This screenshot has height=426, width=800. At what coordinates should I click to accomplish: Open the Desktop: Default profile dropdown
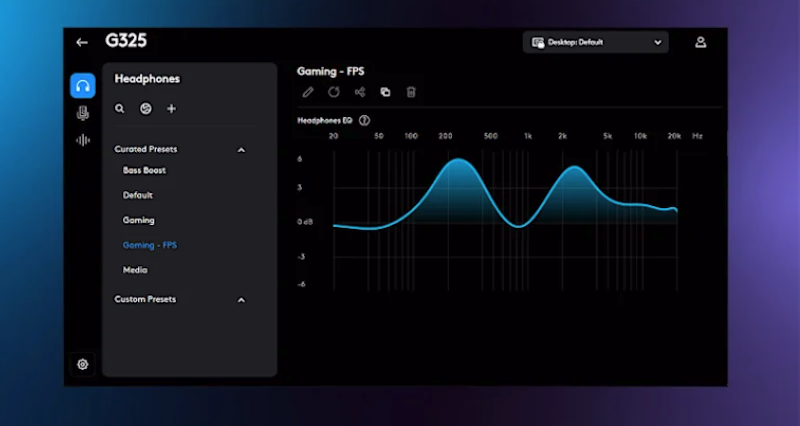pos(595,42)
